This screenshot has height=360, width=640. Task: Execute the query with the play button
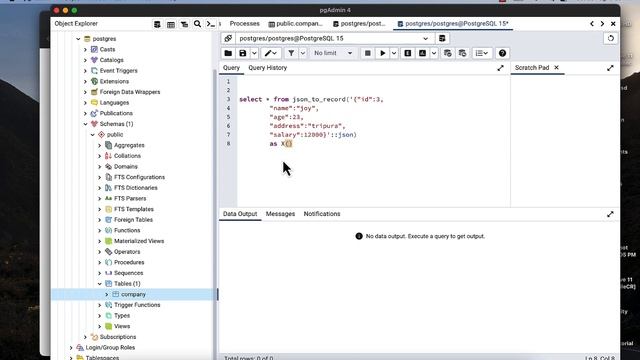point(382,53)
